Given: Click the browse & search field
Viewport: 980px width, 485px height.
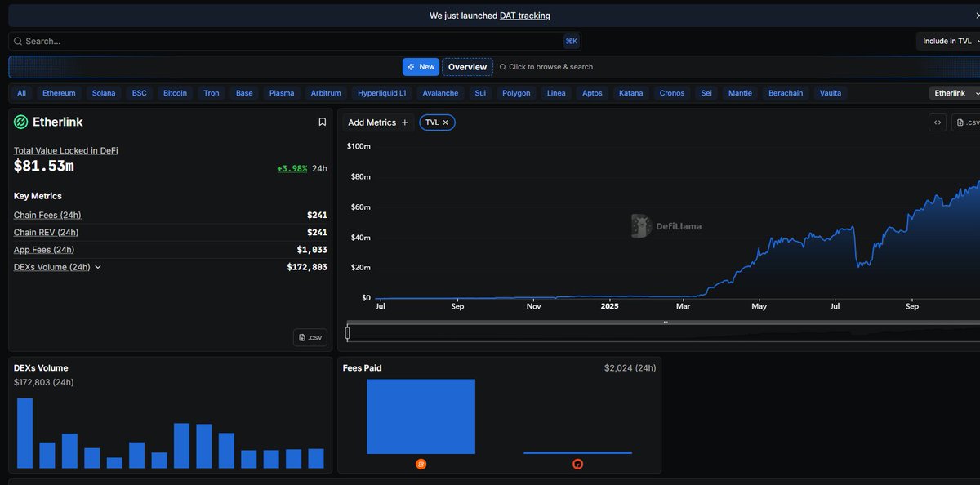Looking at the screenshot, I should pos(546,67).
